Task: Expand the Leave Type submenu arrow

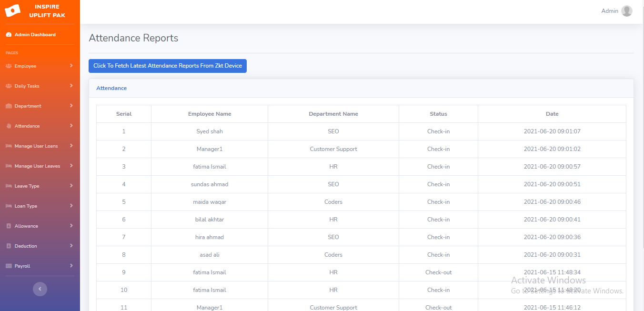Action: (x=71, y=186)
